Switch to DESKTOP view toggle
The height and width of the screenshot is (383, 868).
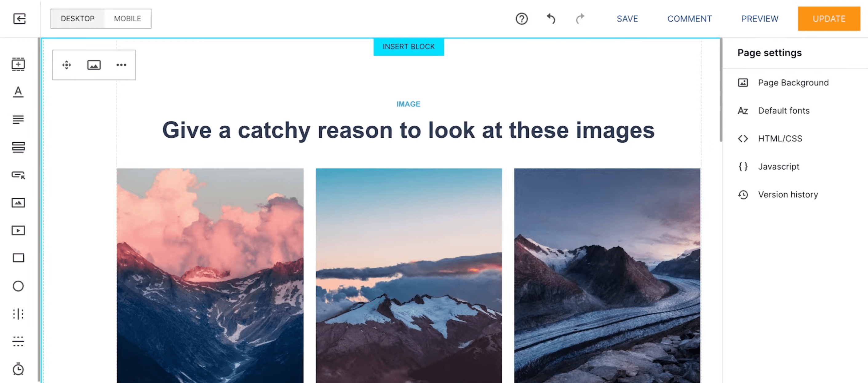coord(77,18)
